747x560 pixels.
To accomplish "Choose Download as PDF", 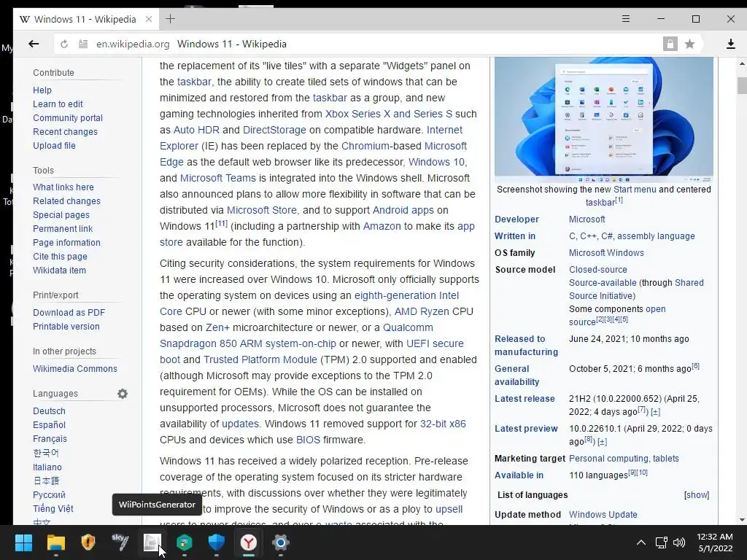I will [69, 312].
